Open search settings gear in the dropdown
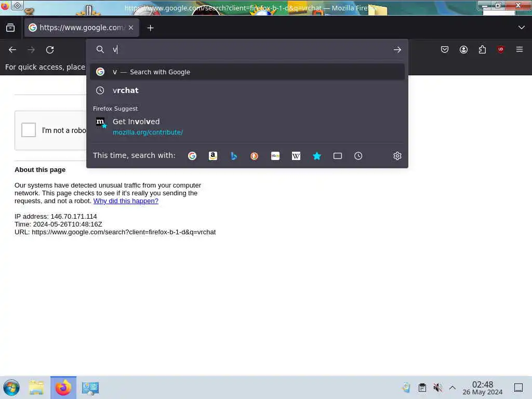This screenshot has height=399, width=532. tap(397, 156)
